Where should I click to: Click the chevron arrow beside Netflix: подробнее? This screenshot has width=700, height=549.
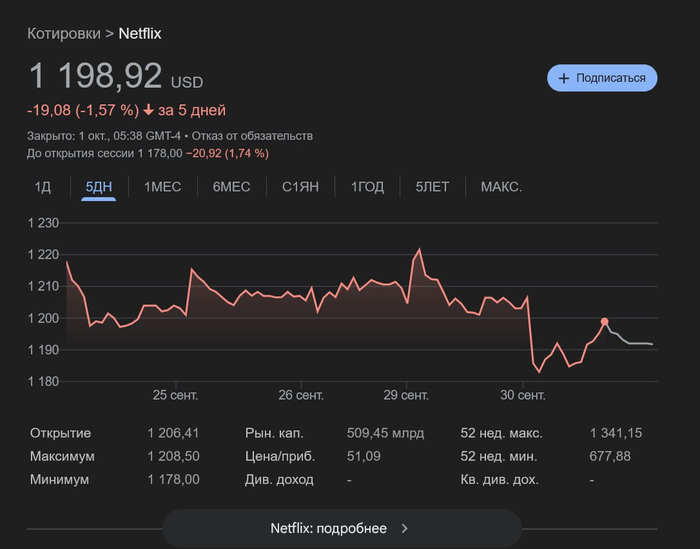(x=404, y=528)
